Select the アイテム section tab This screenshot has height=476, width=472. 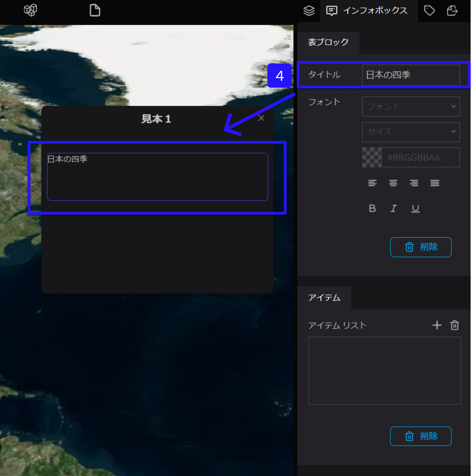click(324, 298)
